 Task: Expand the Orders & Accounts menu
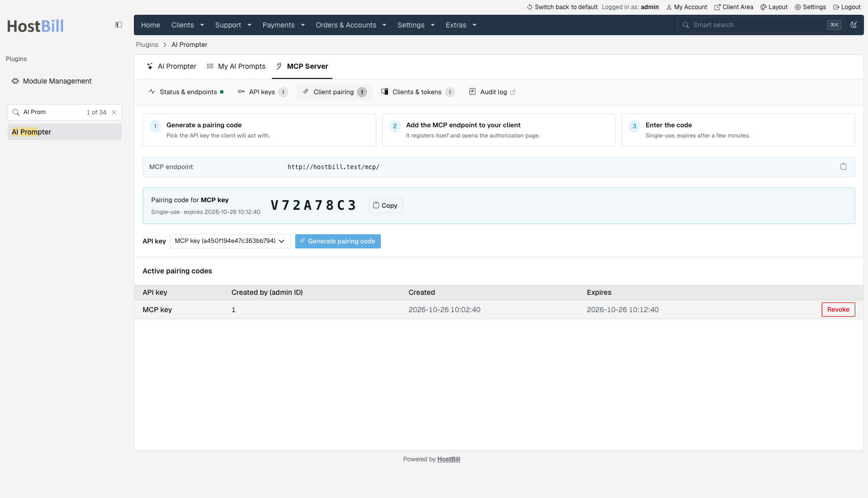(x=351, y=25)
